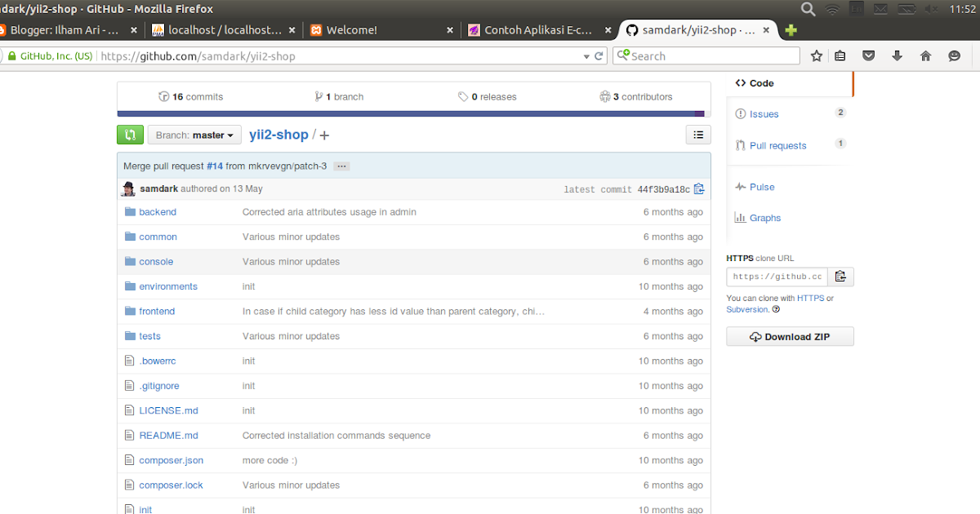Click the frontend folder icon
This screenshot has height=514, width=980.
pyautogui.click(x=129, y=311)
